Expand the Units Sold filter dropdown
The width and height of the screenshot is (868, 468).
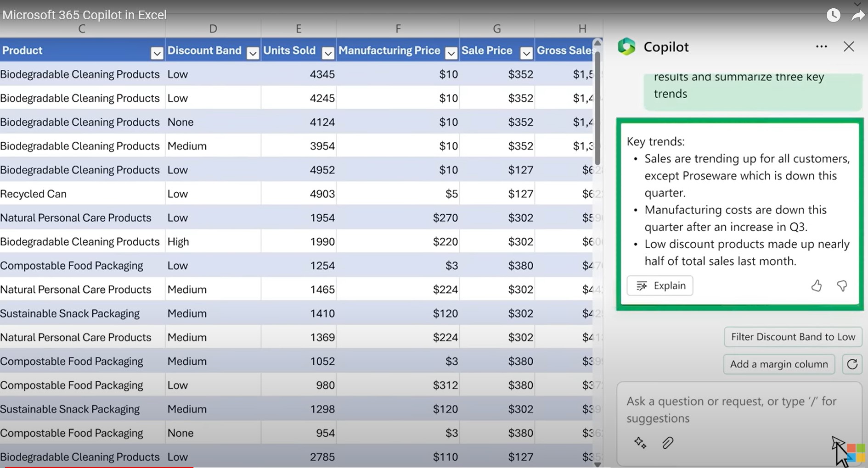[x=328, y=53]
